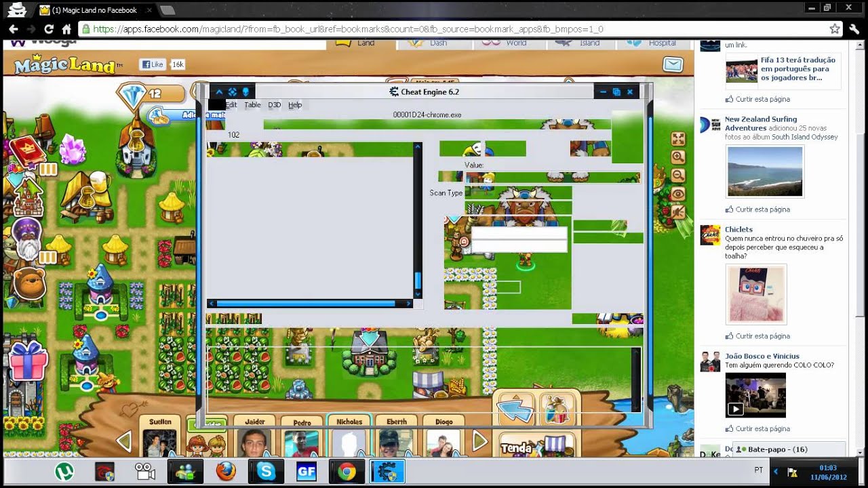Image resolution: width=868 pixels, height=488 pixels.
Task: Switch to Chrome in the taskbar
Action: [347, 471]
